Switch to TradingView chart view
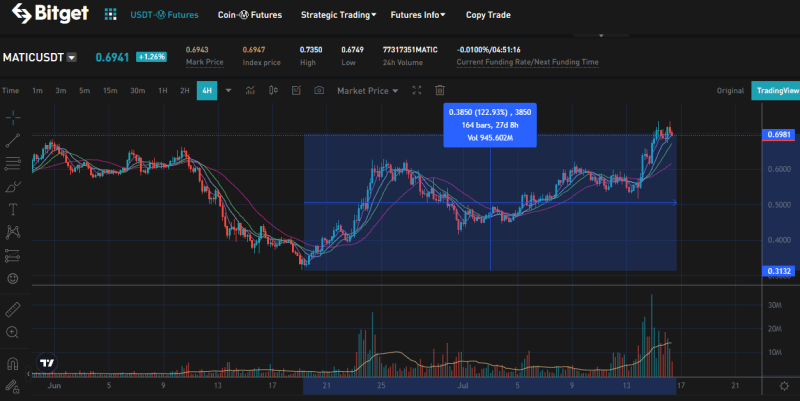800x401 pixels. coord(776,90)
